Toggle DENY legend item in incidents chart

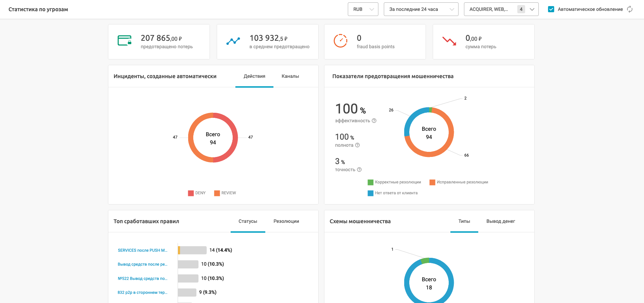(197, 193)
